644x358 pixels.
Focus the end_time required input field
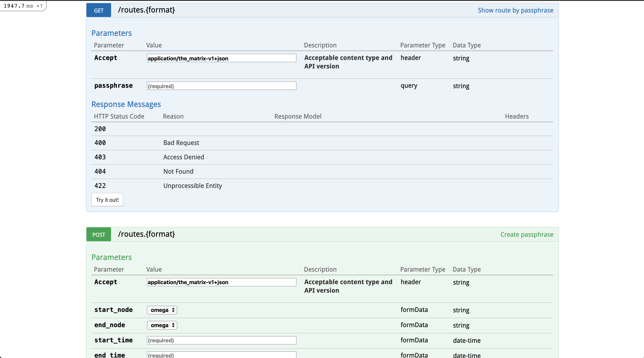pos(221,355)
